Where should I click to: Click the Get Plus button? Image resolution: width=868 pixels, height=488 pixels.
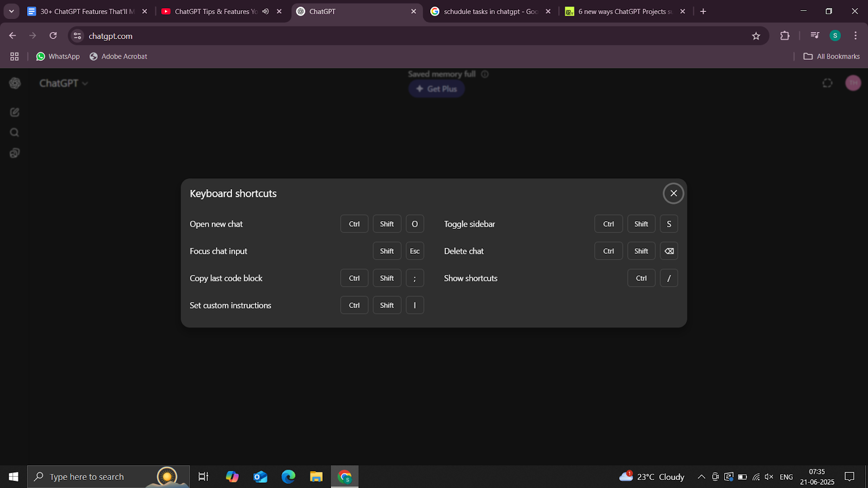pyautogui.click(x=437, y=89)
